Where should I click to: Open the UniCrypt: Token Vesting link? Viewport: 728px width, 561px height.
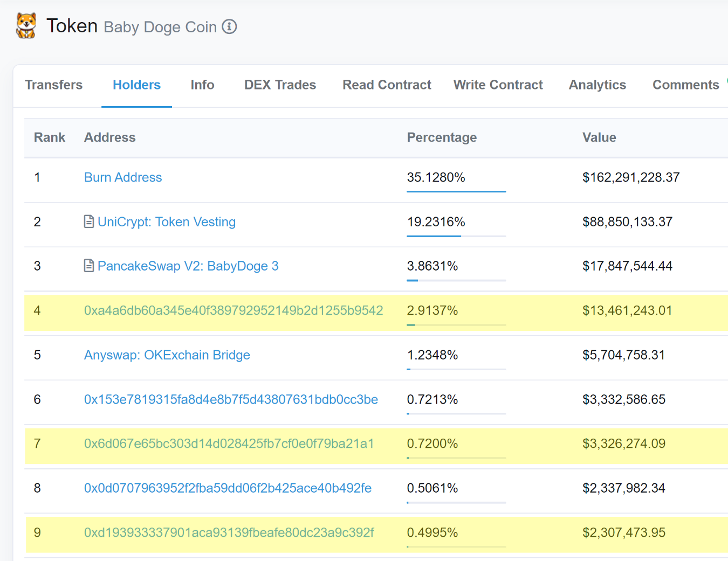pos(167,222)
